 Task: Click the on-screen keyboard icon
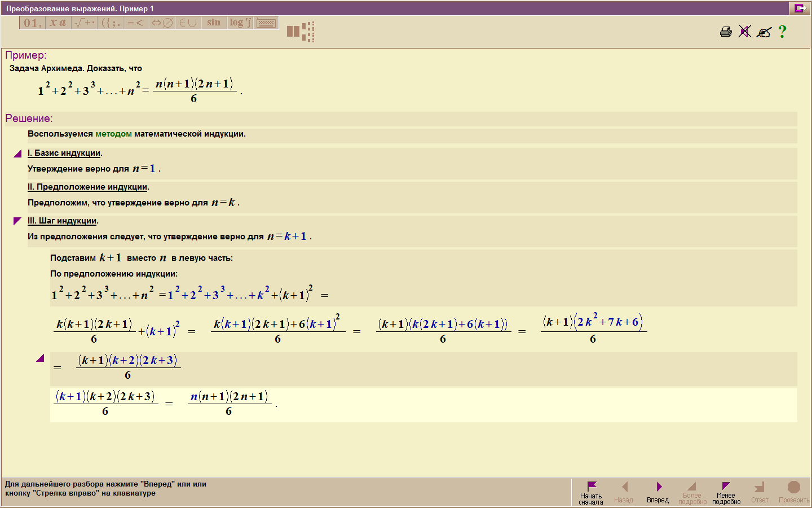point(266,23)
